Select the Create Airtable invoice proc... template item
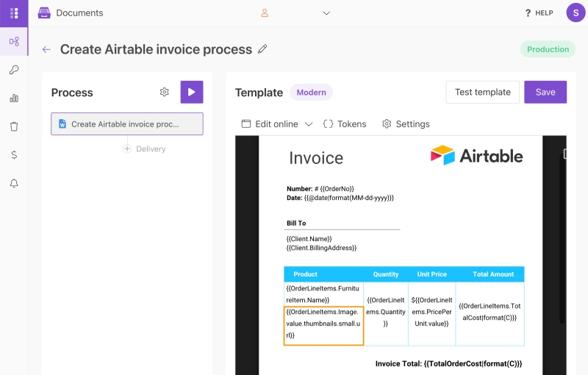The image size is (588, 375). (127, 124)
